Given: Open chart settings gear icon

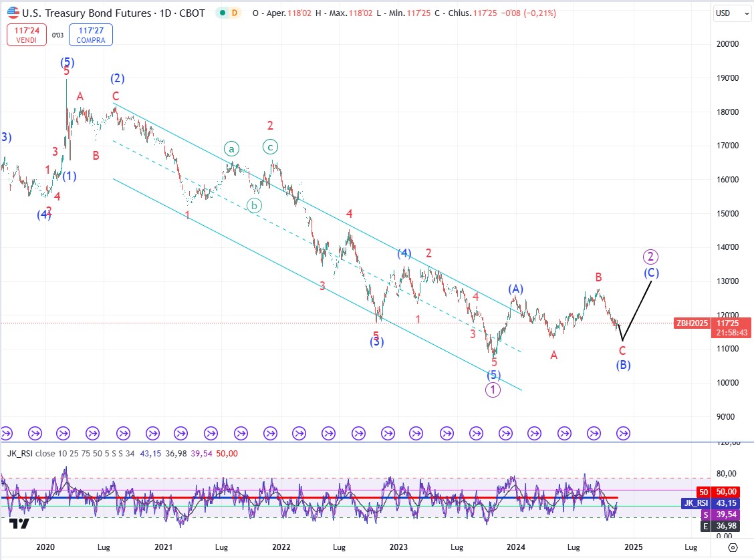Looking at the screenshot, I should [733, 547].
